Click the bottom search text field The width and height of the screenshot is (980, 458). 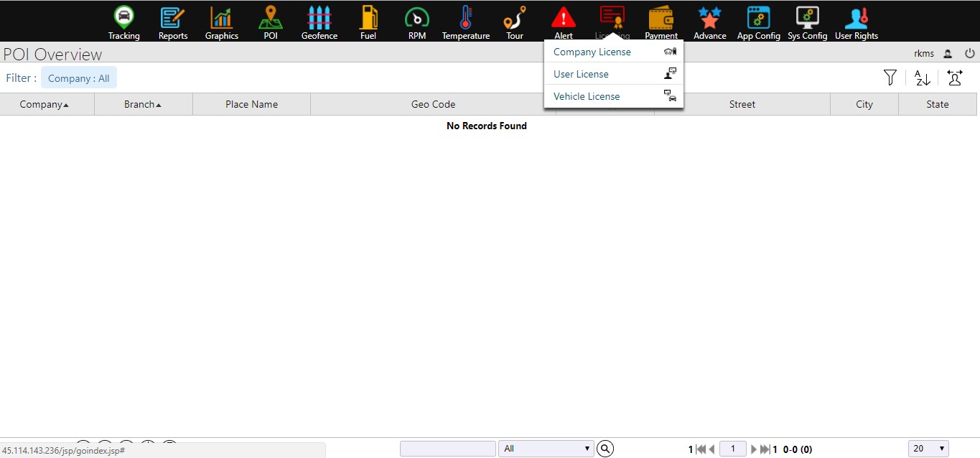(447, 449)
